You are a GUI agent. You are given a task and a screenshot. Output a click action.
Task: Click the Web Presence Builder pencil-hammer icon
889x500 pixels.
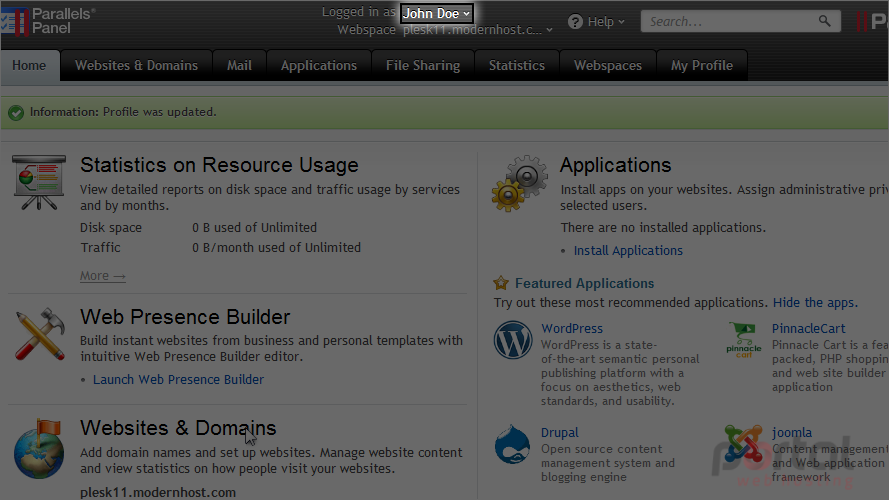pos(39,334)
